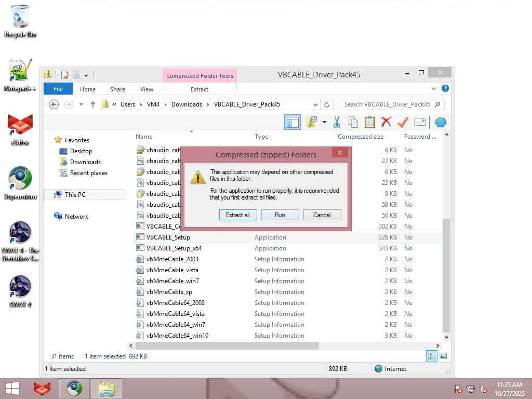Click the Refresh button beside address bar
Screen dimensions: 532x399
327,104
